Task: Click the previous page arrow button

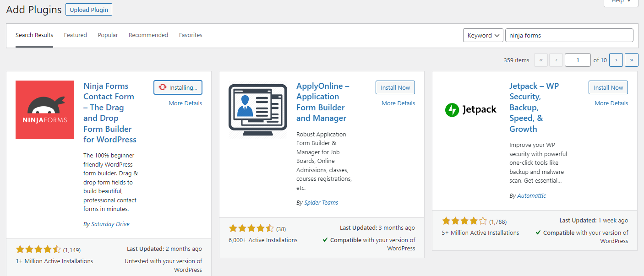Action: pos(556,60)
